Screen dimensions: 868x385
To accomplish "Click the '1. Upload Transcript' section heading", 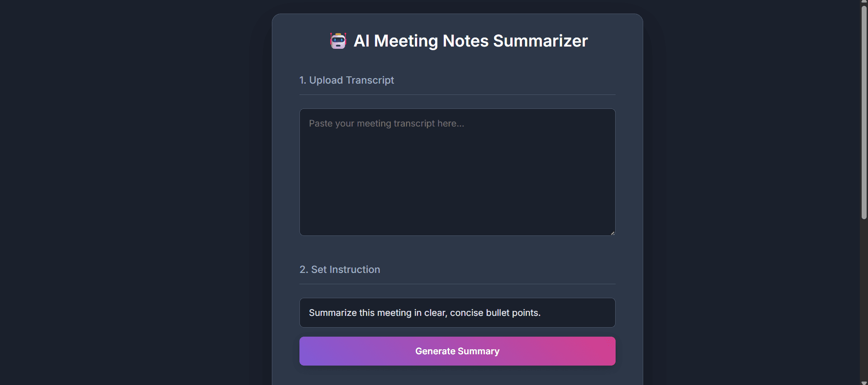I will click(x=346, y=80).
